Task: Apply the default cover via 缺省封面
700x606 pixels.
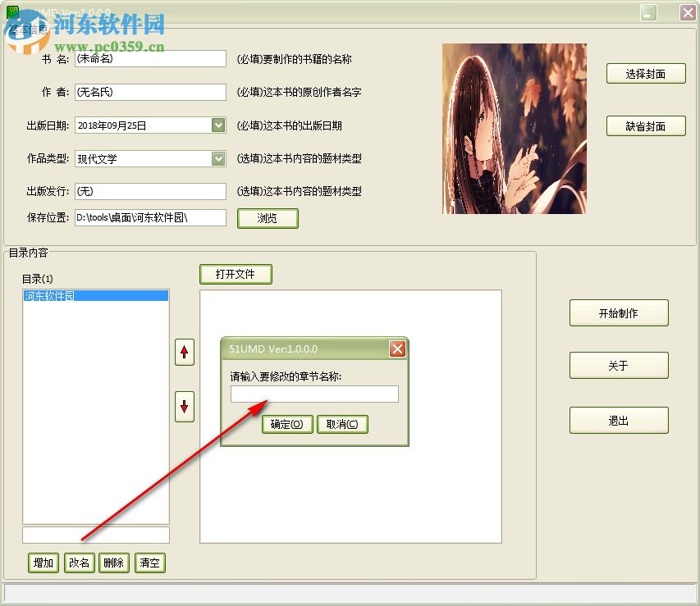Action: point(646,125)
